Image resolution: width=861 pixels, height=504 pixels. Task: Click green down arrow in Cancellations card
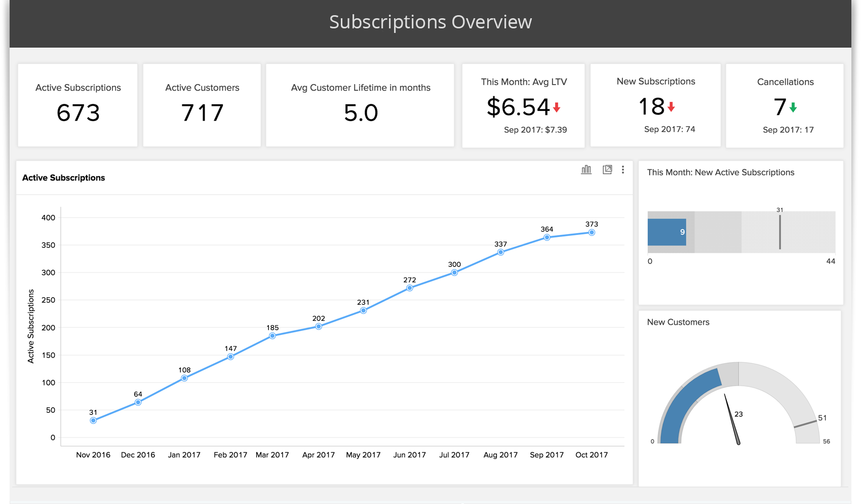click(x=793, y=107)
